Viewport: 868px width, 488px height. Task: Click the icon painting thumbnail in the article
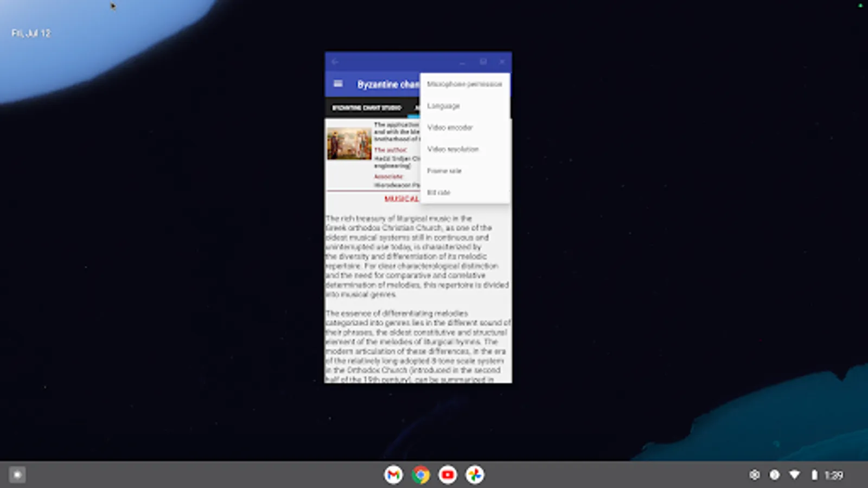coord(349,143)
